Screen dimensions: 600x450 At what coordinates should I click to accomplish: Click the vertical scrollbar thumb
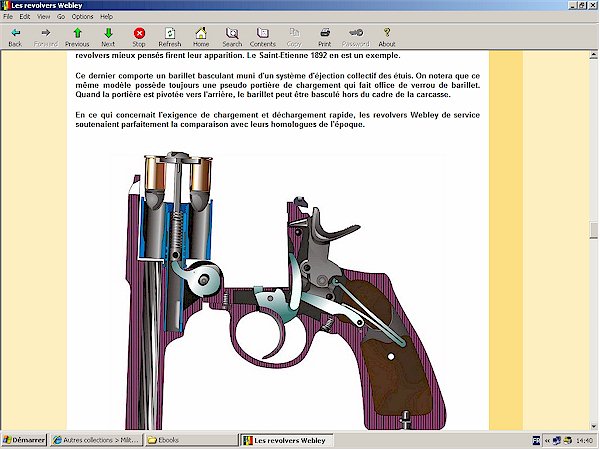[x=594, y=231]
